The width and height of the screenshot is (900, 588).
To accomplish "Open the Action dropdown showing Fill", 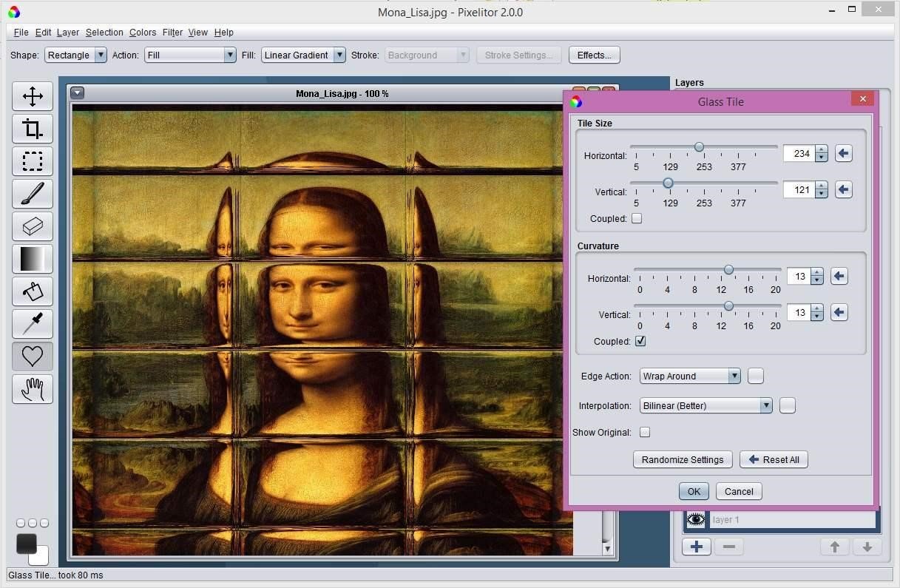I will tap(190, 55).
